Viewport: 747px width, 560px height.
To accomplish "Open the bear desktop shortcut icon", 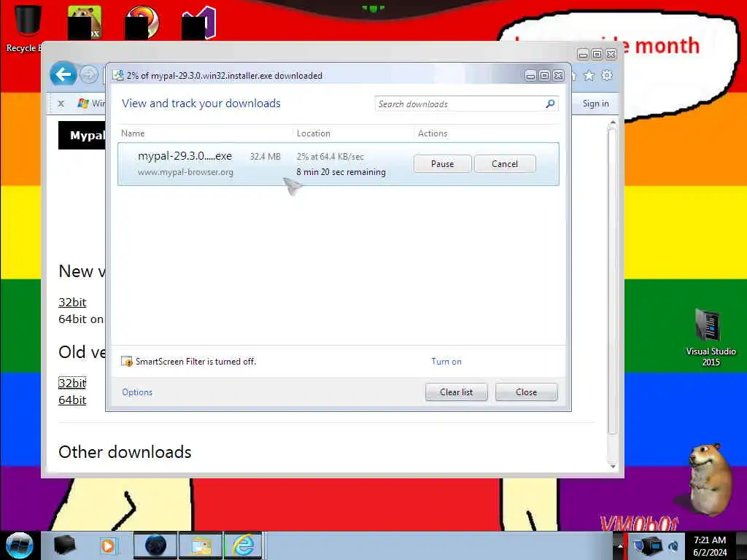I will tap(85, 22).
